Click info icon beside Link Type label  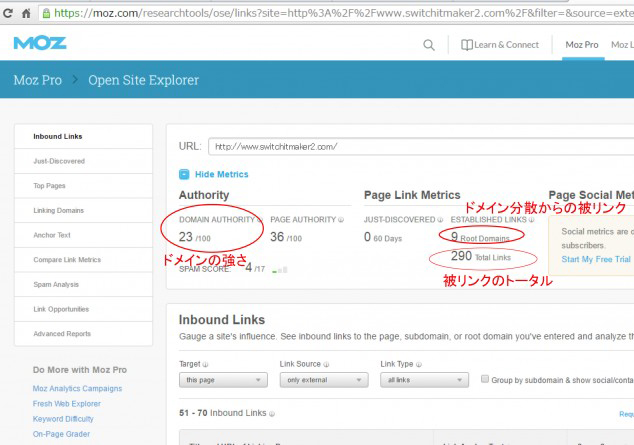pos(418,364)
